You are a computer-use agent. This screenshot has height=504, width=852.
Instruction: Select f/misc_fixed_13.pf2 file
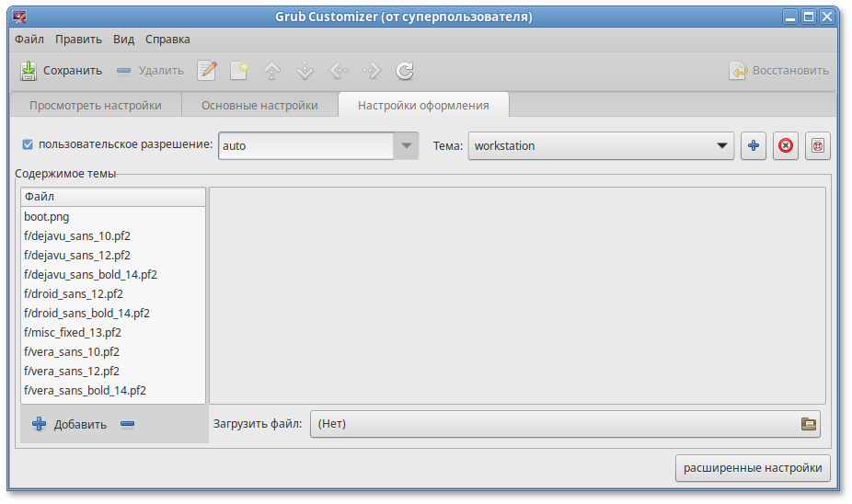click(113, 332)
